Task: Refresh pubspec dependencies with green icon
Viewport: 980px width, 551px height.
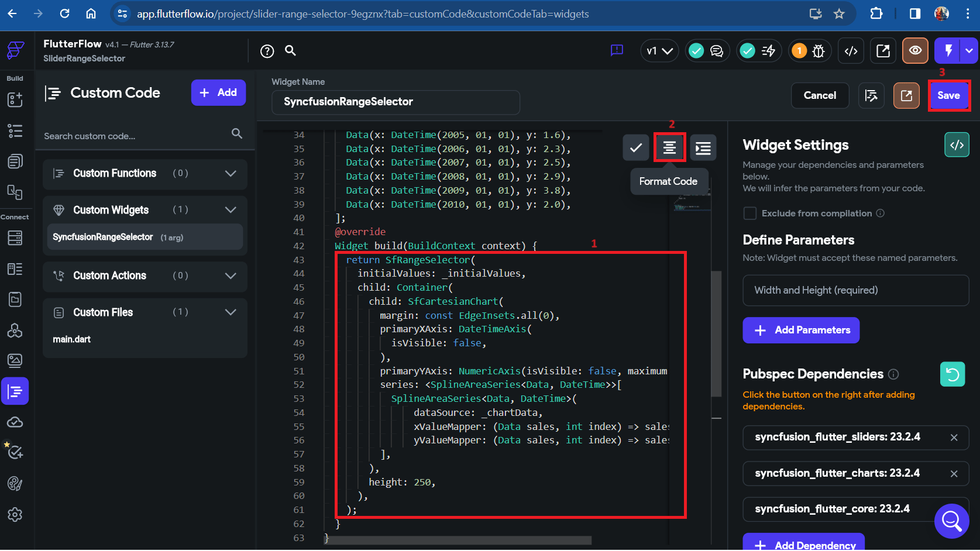Action: point(952,374)
